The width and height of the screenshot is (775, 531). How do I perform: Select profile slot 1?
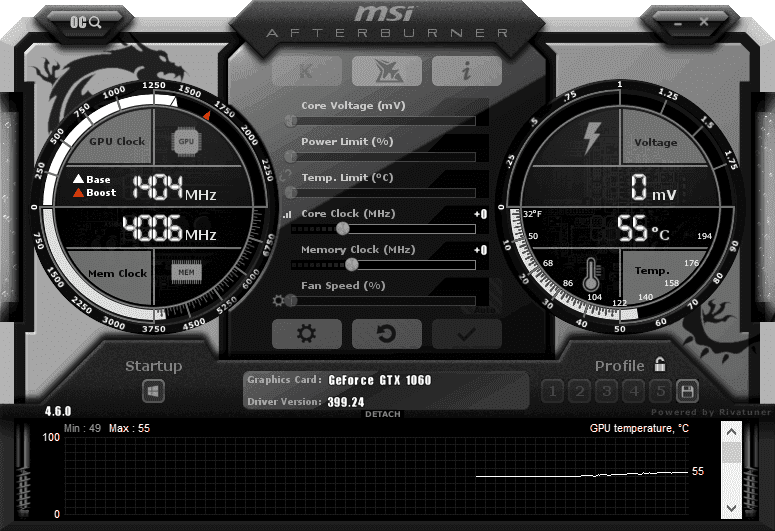[553, 392]
